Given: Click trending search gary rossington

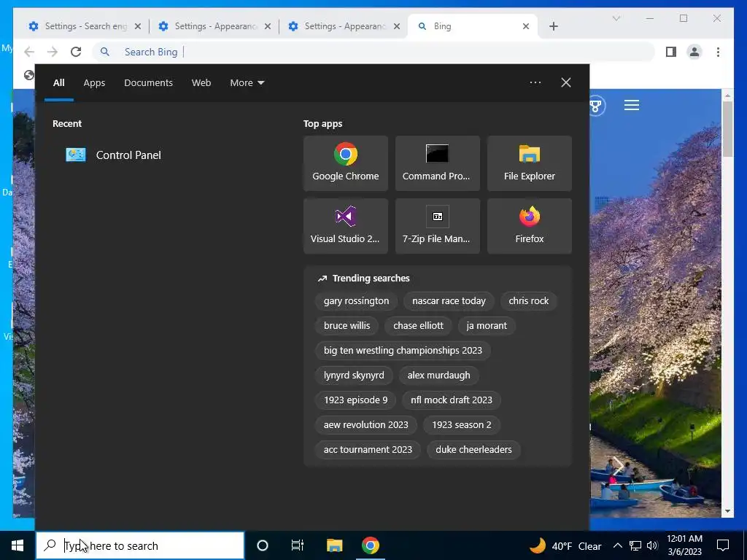Looking at the screenshot, I should [356, 301].
